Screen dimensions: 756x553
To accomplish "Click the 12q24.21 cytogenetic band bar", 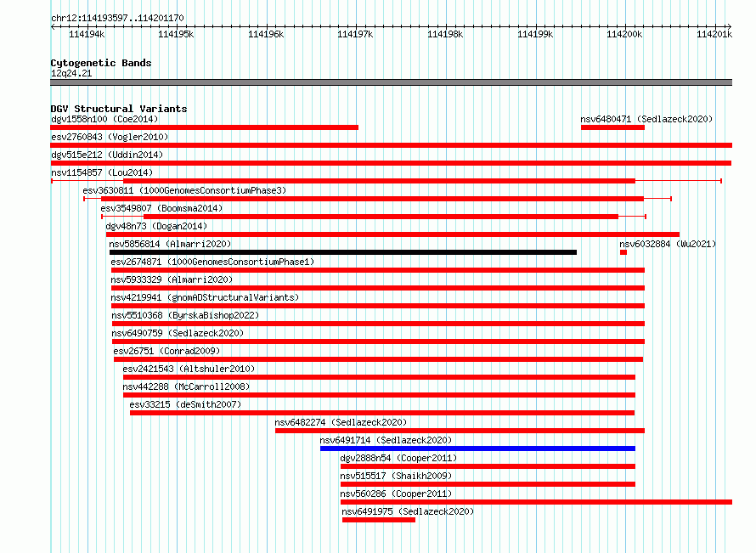I will pyautogui.click(x=391, y=82).
